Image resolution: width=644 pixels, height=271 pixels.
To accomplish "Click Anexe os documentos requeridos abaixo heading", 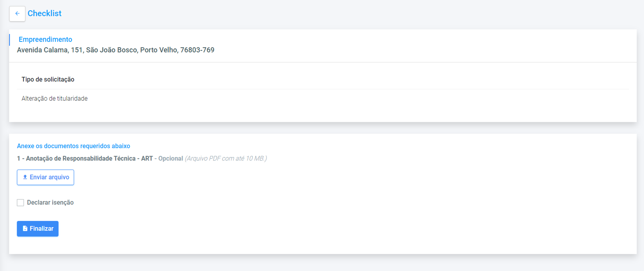I will (73, 146).
